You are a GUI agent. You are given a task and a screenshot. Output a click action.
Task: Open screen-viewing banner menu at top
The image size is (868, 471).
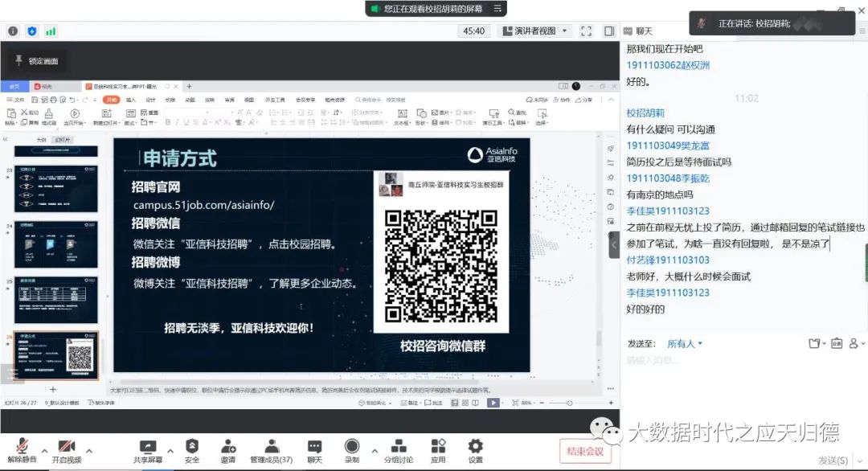[498, 8]
